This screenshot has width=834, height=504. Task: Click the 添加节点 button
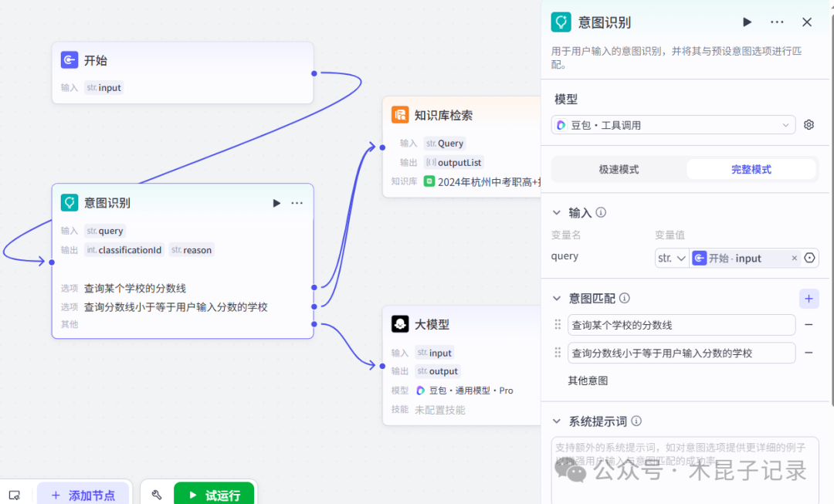pyautogui.click(x=83, y=494)
